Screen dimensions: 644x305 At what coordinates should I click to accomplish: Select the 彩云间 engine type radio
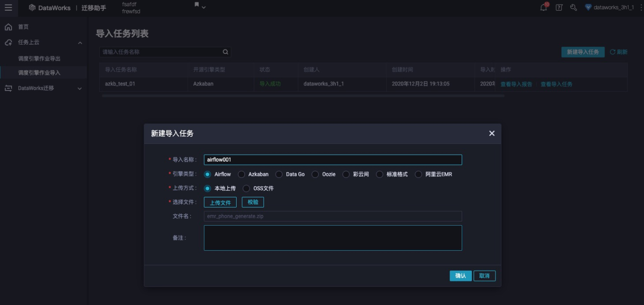346,175
